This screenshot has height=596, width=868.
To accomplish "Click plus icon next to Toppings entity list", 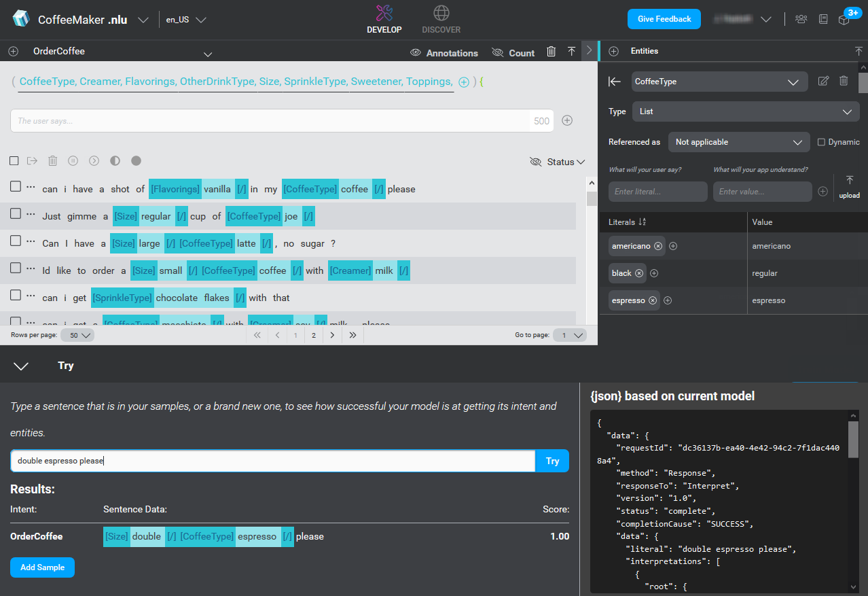I will pos(464,82).
